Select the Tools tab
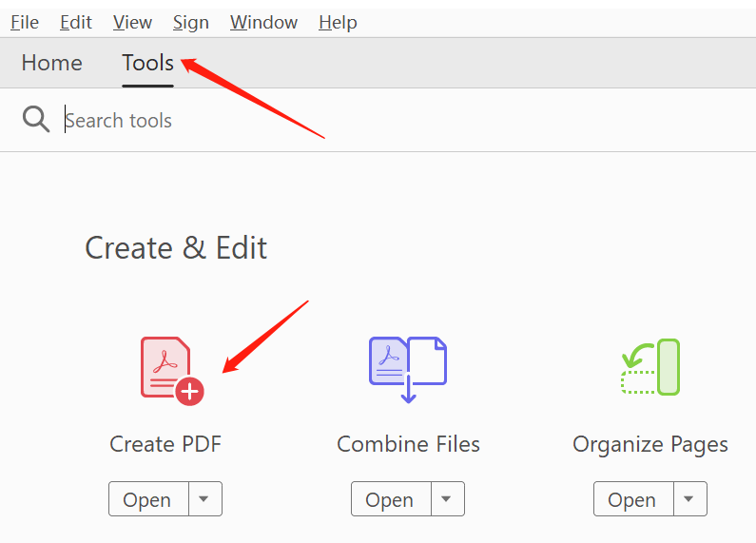The height and width of the screenshot is (543, 756). click(147, 63)
